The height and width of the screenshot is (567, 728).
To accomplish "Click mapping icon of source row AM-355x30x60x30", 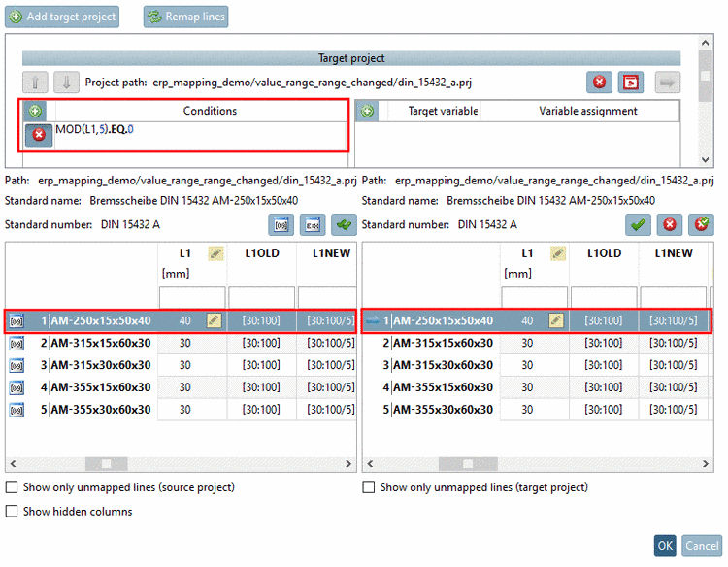I will [17, 410].
